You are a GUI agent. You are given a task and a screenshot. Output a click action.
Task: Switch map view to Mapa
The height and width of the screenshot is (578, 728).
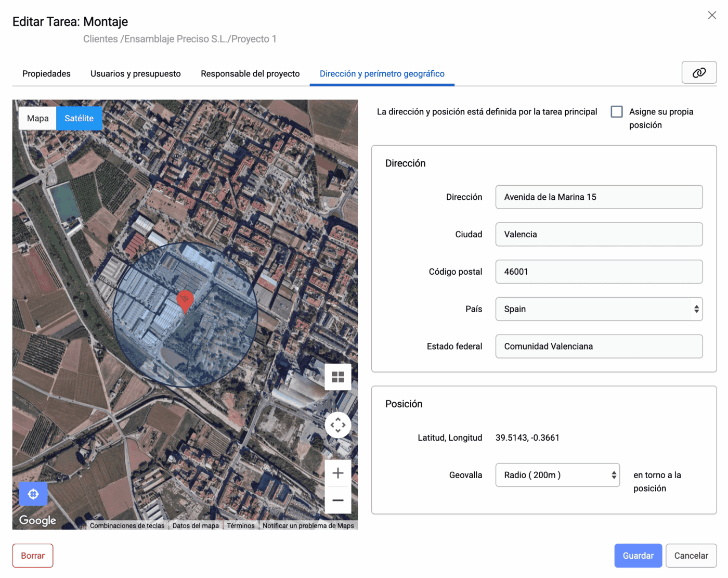point(38,119)
